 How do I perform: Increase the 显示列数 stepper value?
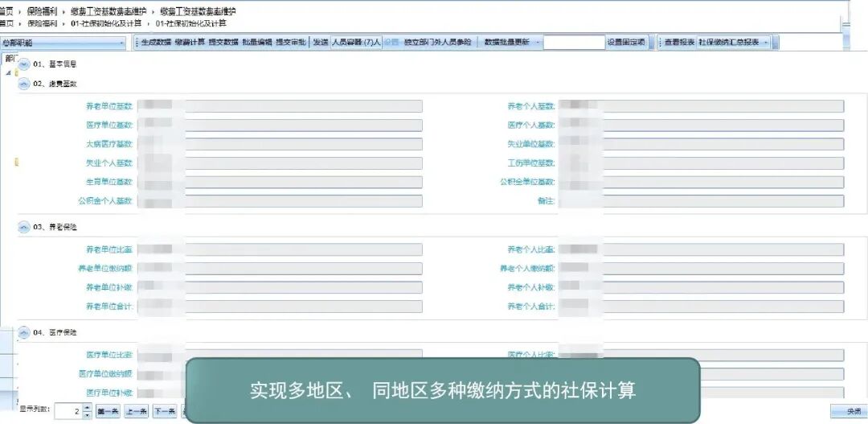pos(87,407)
